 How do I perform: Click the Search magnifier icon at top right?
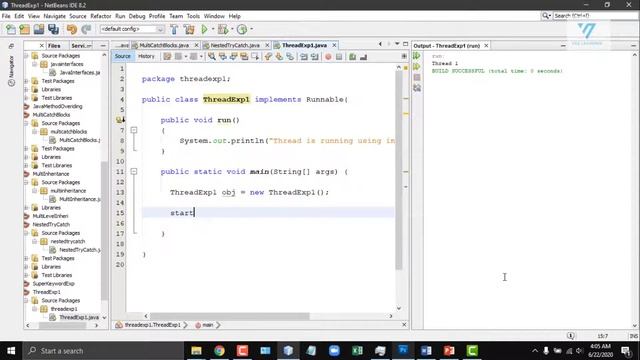545,16
